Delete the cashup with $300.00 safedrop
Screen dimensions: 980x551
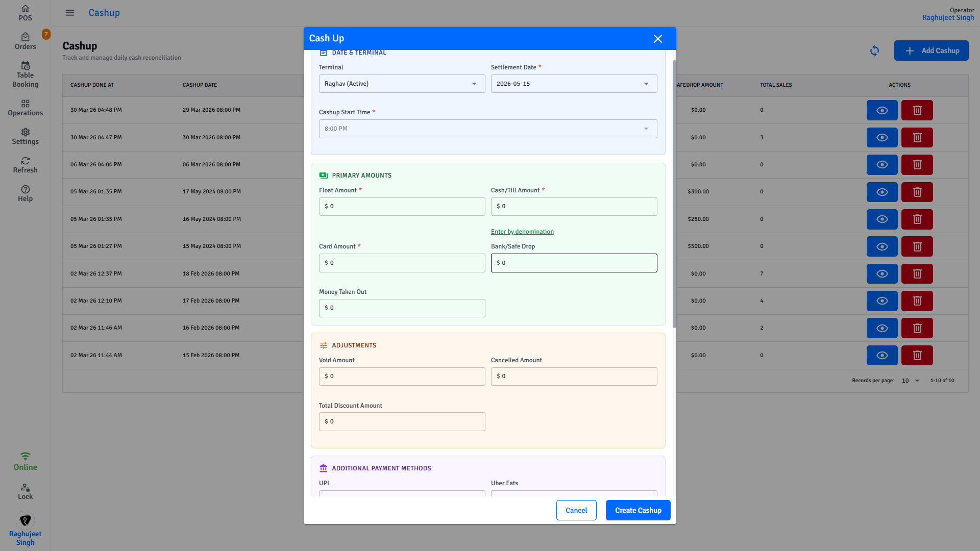pyautogui.click(x=917, y=192)
